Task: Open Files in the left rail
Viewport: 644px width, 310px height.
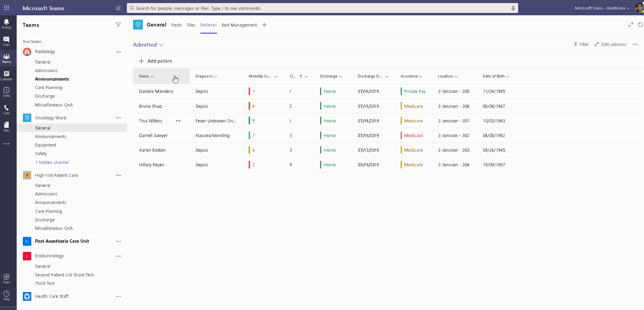Action: tap(6, 127)
